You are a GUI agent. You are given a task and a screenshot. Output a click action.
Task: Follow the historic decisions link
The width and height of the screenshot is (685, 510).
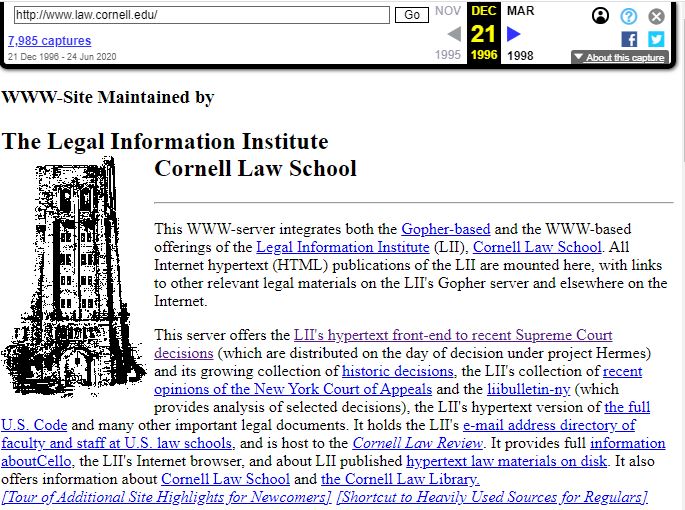[398, 371]
